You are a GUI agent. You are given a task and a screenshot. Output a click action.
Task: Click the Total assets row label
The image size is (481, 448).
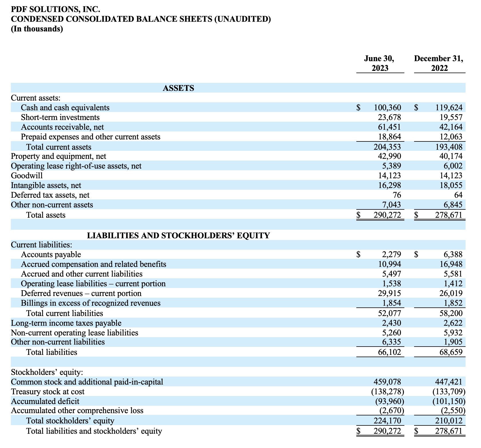46,215
